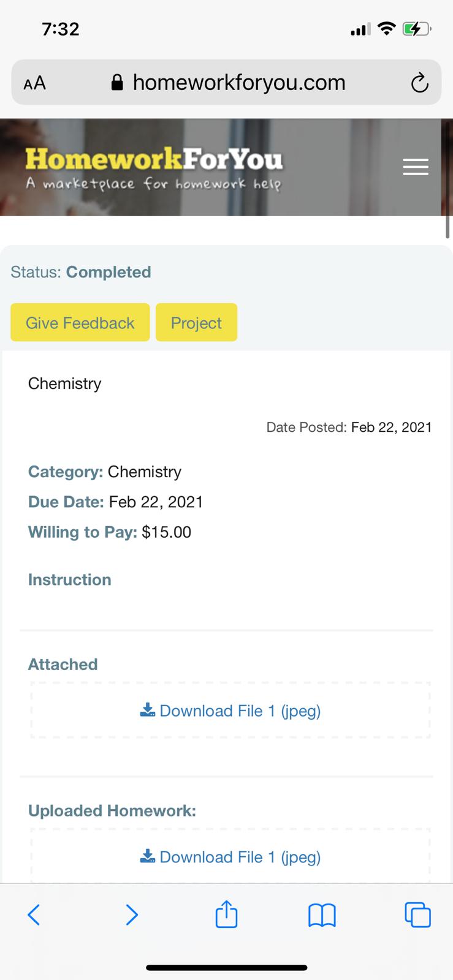Open the Safari share sheet

226,914
